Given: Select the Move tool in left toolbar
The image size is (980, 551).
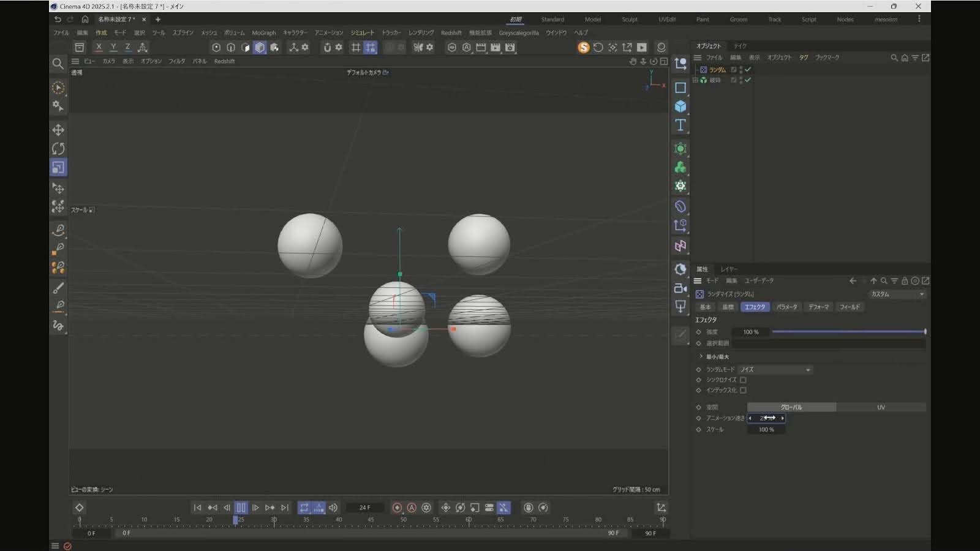Looking at the screenshot, I should click(58, 130).
